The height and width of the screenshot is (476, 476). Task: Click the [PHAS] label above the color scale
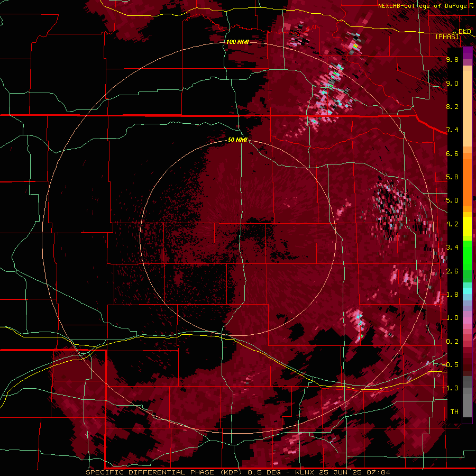[x=447, y=36]
